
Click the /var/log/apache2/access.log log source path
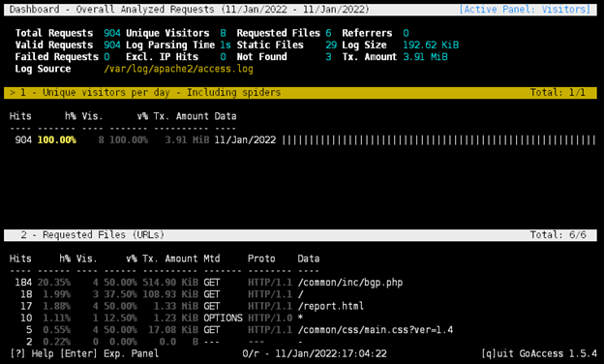tap(178, 69)
